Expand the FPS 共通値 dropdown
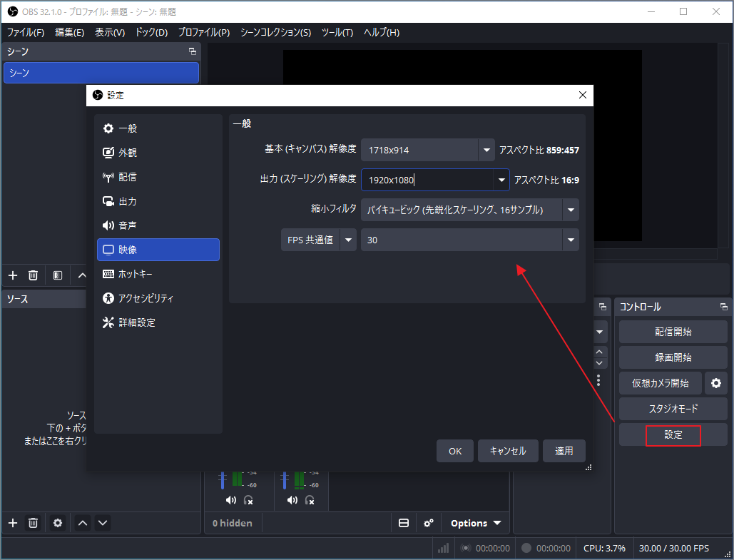734x560 pixels. click(347, 240)
